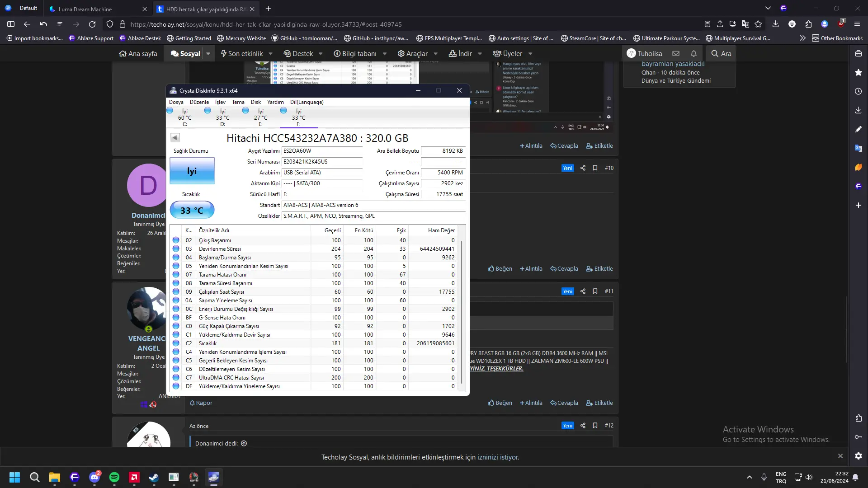Viewport: 868px width, 488px height.
Task: Open forum alerts bell icon
Action: click(x=693, y=53)
